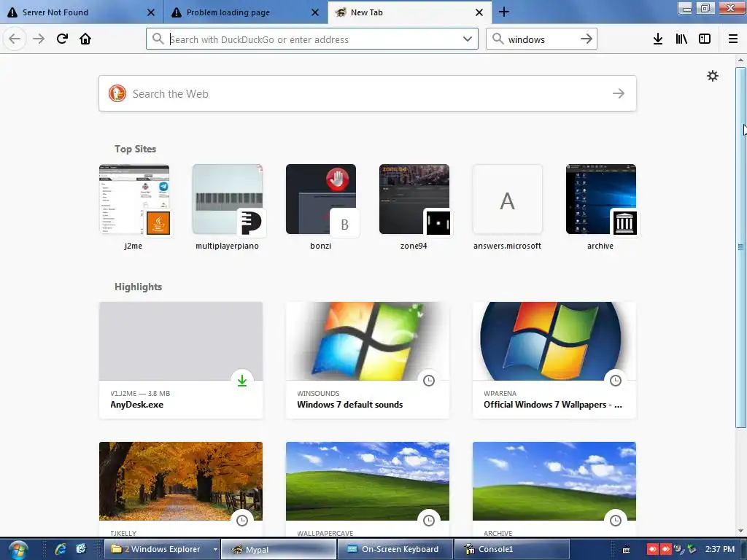This screenshot has height=560, width=747.
Task: Click the 2:37 PM clock
Action: point(720,550)
